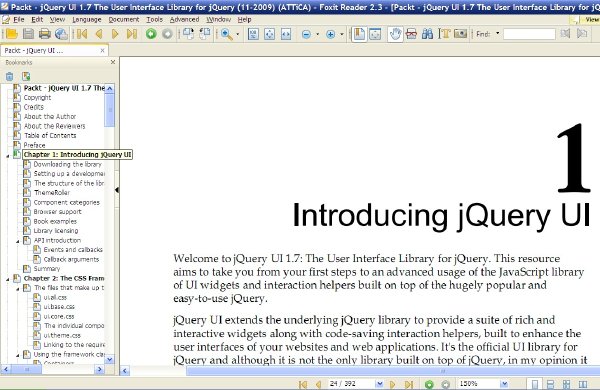
Task: Switch to continuous page layout in status bar
Action: pyautogui.click(x=550, y=384)
